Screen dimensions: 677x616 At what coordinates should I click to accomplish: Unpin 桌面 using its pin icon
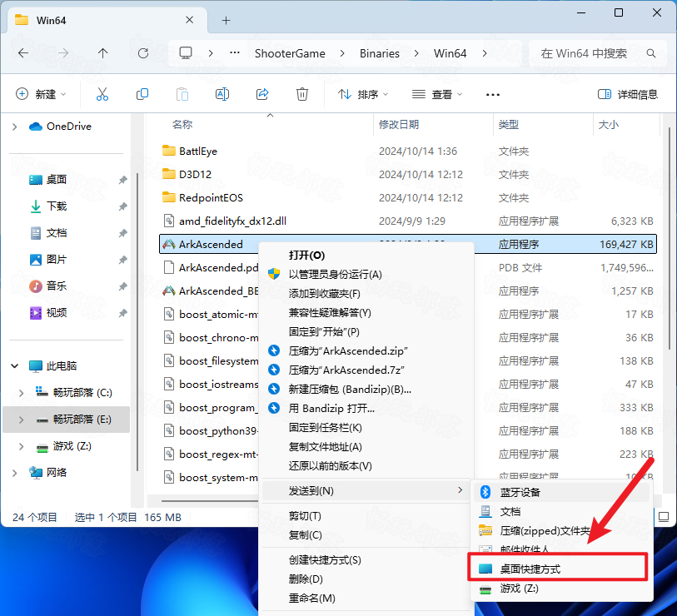click(123, 180)
